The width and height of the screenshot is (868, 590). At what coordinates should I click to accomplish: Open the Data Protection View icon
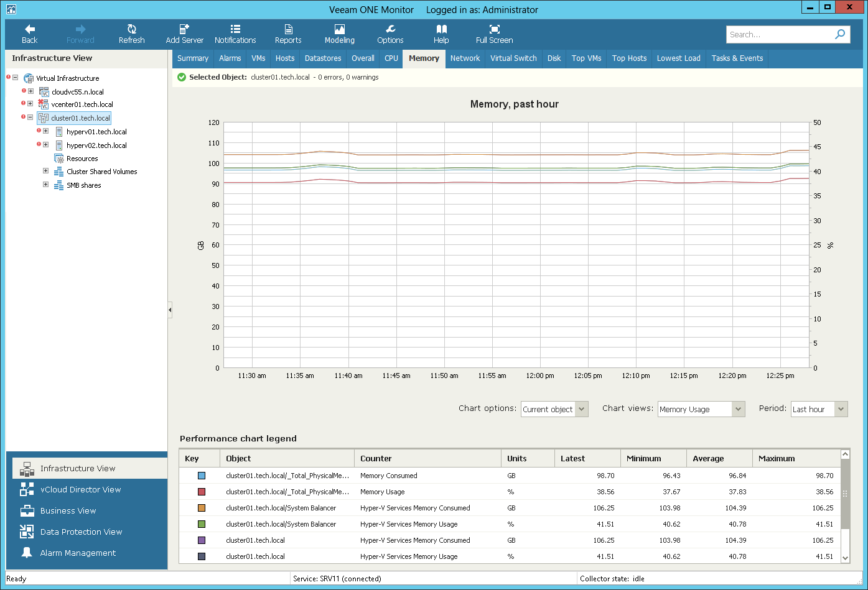[x=27, y=532]
